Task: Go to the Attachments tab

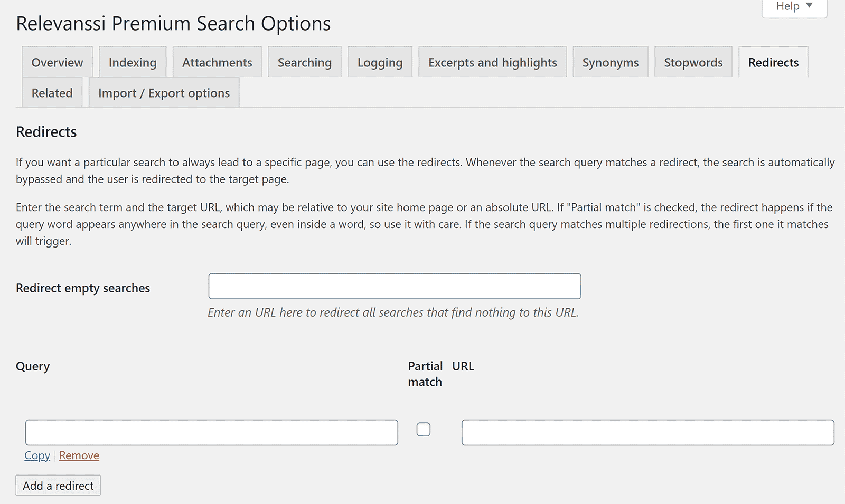Action: coord(217,62)
